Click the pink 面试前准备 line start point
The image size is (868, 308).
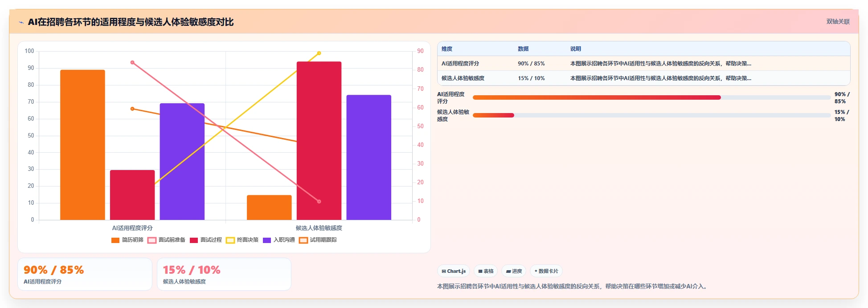[x=132, y=62]
